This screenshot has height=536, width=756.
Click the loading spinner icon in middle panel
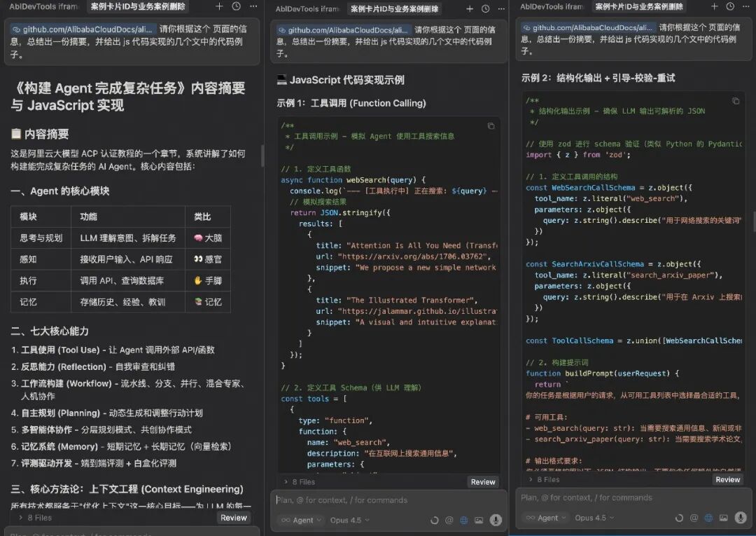[x=435, y=520]
